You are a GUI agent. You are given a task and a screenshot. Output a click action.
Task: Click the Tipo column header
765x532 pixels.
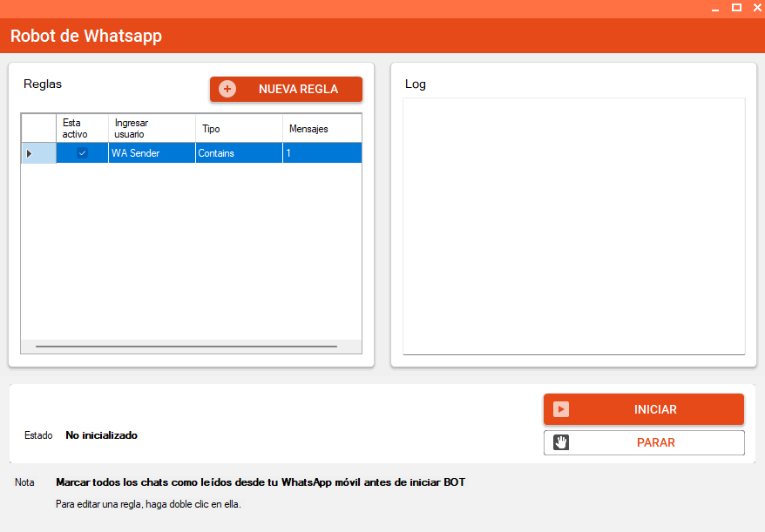click(x=238, y=129)
